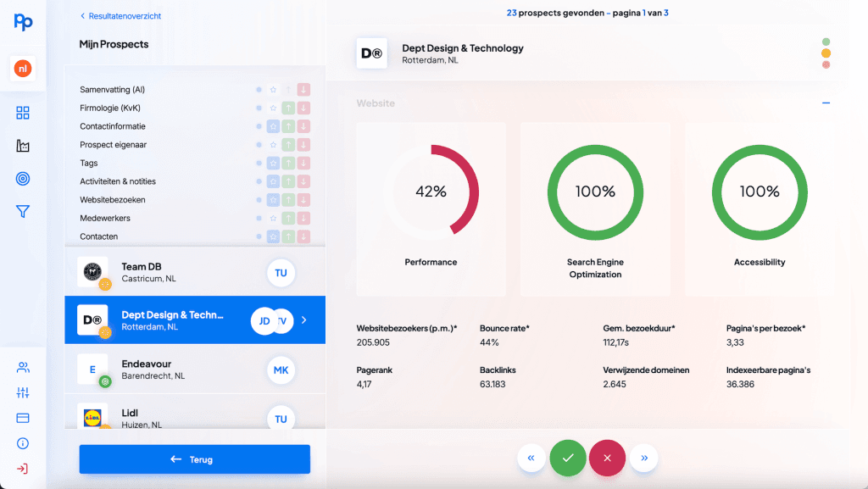Screen dimensions: 868x489
Task: Click the Terug button
Action: point(194,459)
